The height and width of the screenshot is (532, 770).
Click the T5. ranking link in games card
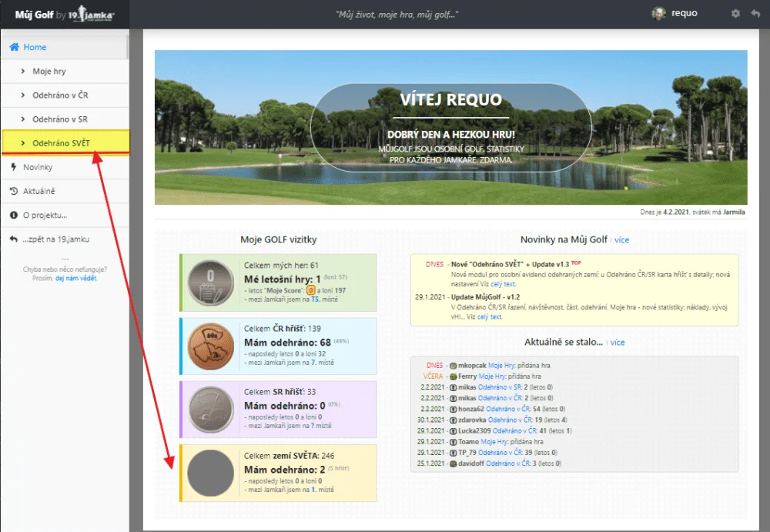pos(315,299)
